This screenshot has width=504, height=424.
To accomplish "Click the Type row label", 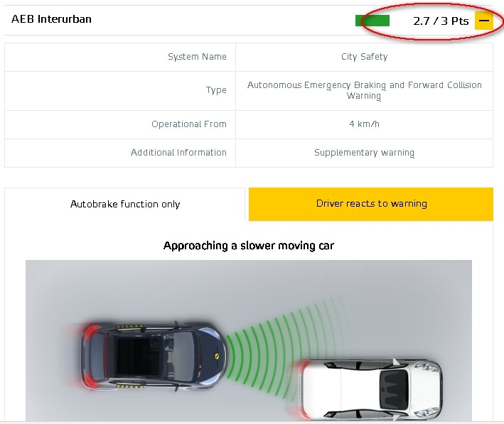I will [216, 90].
